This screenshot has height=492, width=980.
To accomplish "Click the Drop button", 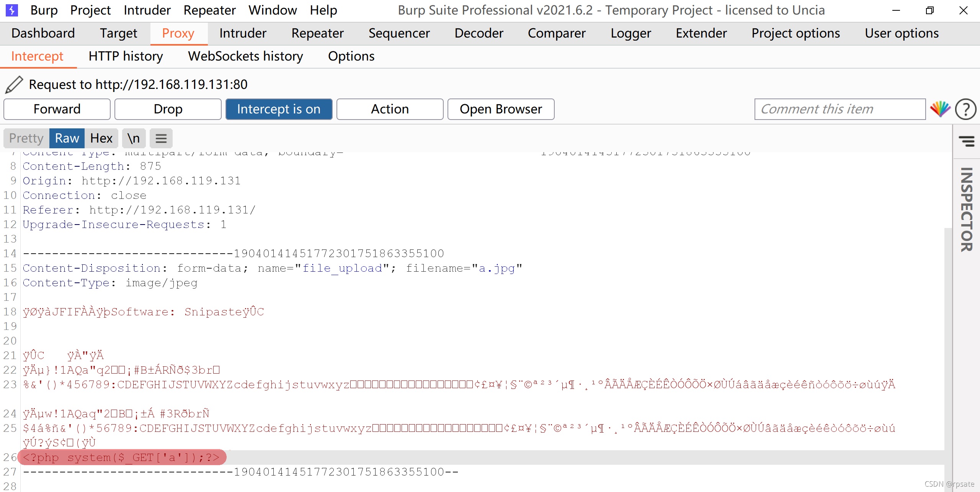I will click(168, 109).
